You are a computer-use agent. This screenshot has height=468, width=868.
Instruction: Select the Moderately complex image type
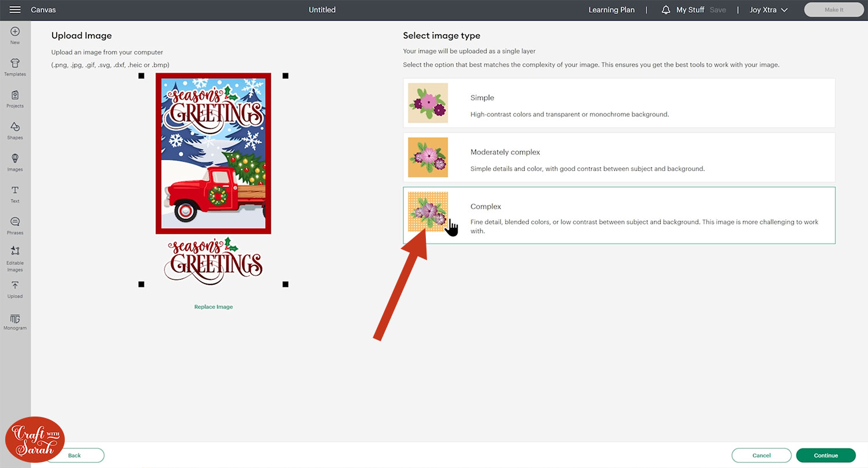[619, 157]
